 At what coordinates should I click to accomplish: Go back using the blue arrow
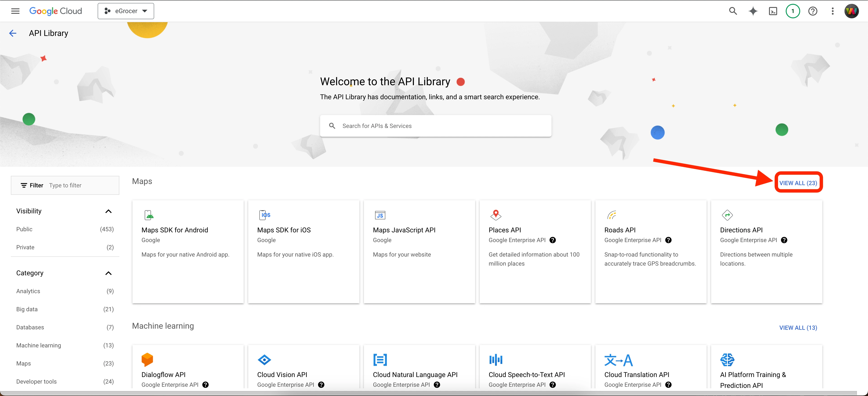point(12,33)
